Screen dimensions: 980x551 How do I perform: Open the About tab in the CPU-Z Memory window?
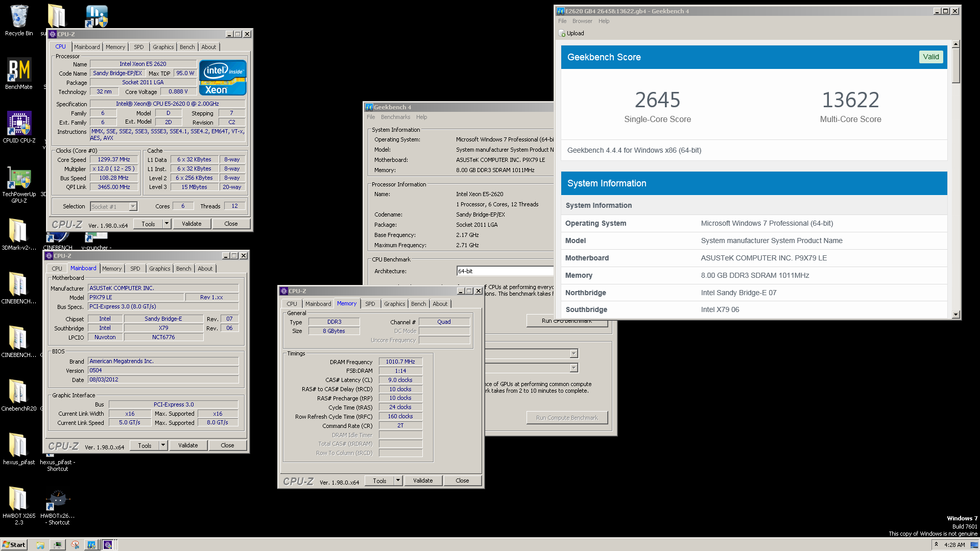pyautogui.click(x=440, y=304)
